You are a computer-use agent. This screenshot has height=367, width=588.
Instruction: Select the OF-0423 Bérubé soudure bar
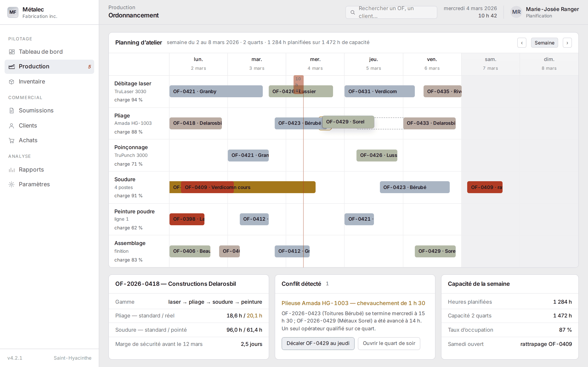[x=415, y=187]
